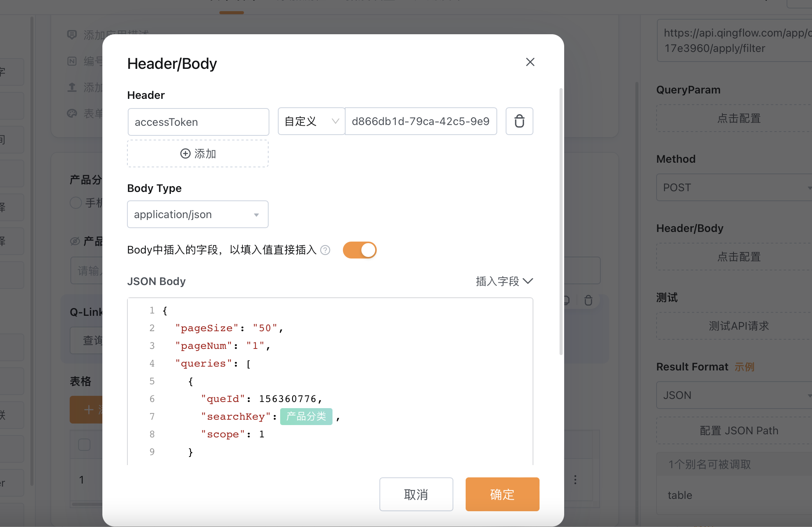Viewport: 812px width, 527px height.
Task: Click the "pageNum" key in JSON body
Action: tap(204, 346)
